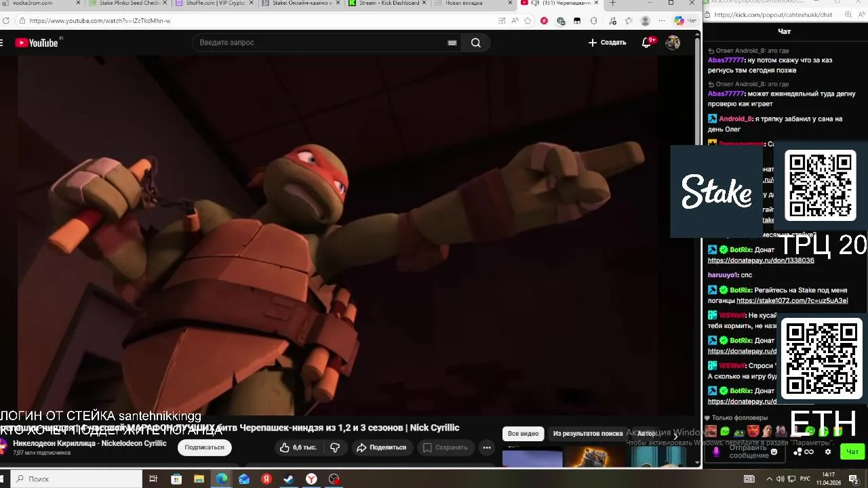Viewport: 868px width, 488px height.
Task: Click the purple microphone in chat input
Action: pyautogui.click(x=715, y=451)
